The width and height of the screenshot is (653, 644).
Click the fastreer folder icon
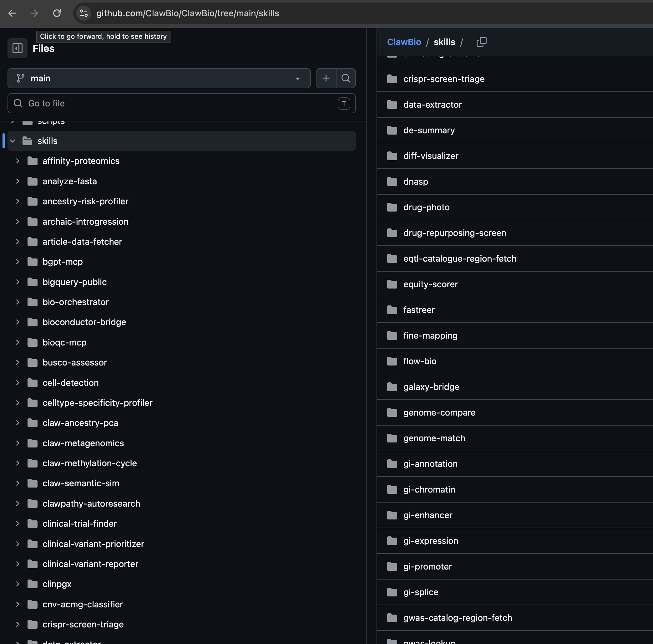tap(392, 310)
